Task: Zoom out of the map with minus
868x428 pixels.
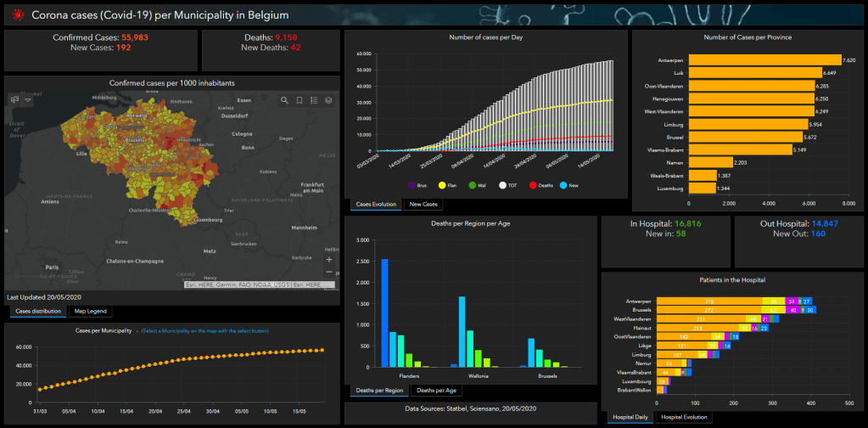Action: [x=329, y=272]
